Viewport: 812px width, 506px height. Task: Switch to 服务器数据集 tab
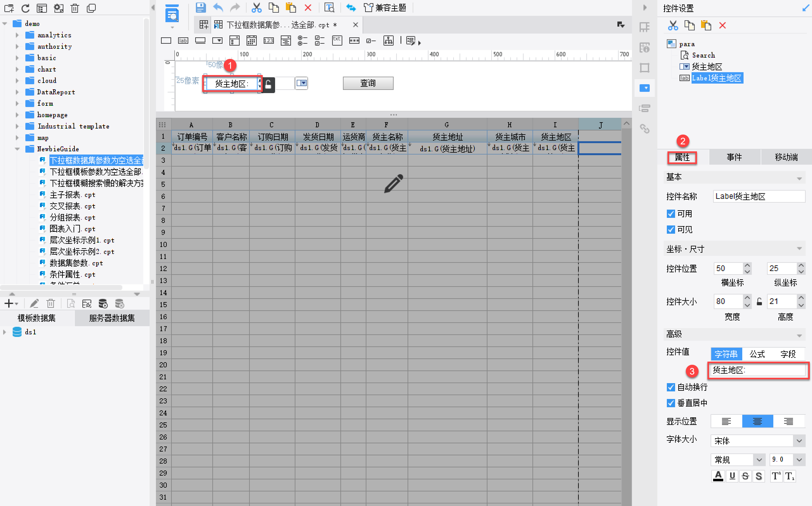tap(112, 318)
